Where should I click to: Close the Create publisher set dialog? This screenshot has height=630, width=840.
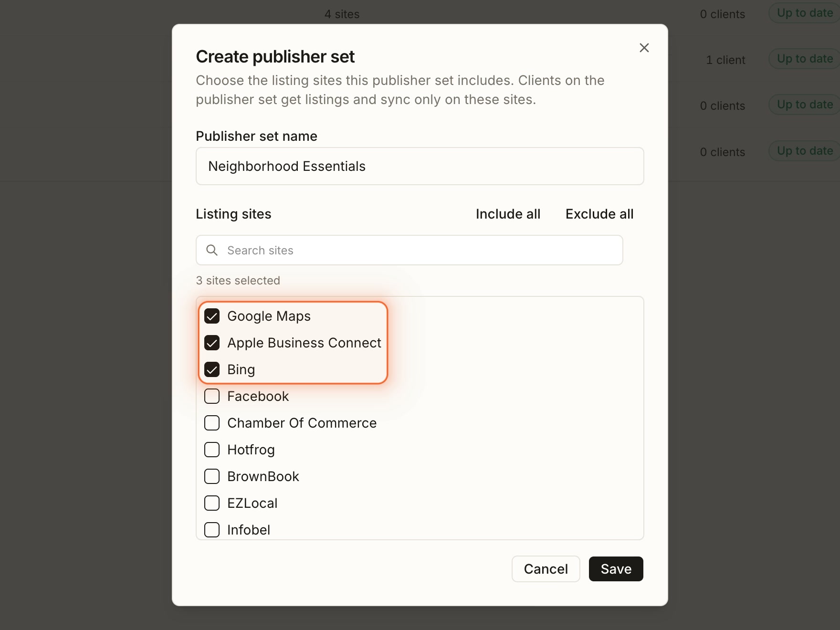[644, 48]
